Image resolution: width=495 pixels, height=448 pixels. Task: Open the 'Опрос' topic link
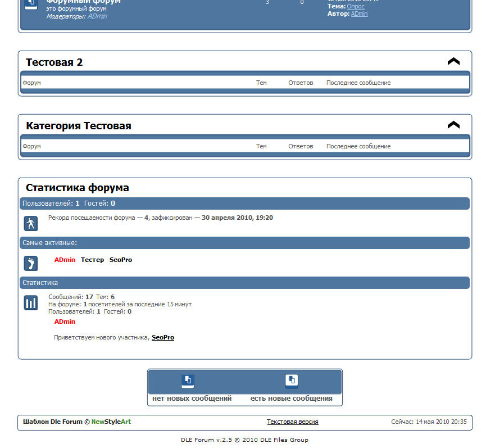click(356, 7)
